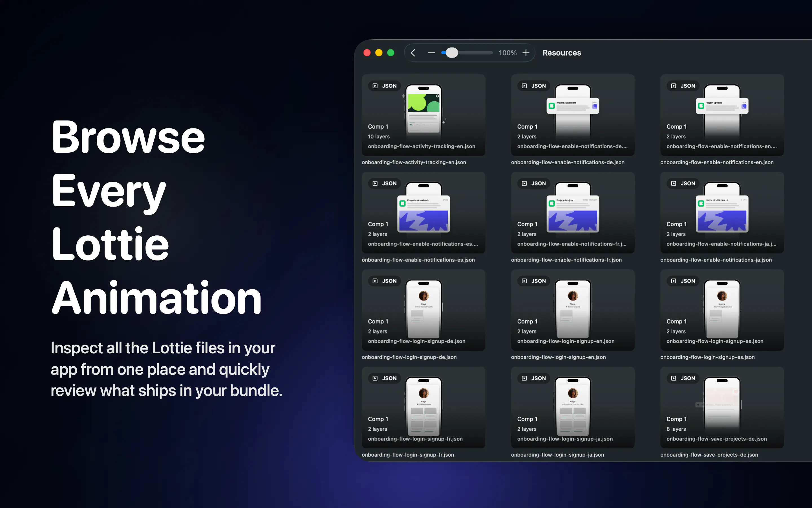Minimize the window using yellow button
This screenshot has width=812, height=508.
(x=379, y=53)
